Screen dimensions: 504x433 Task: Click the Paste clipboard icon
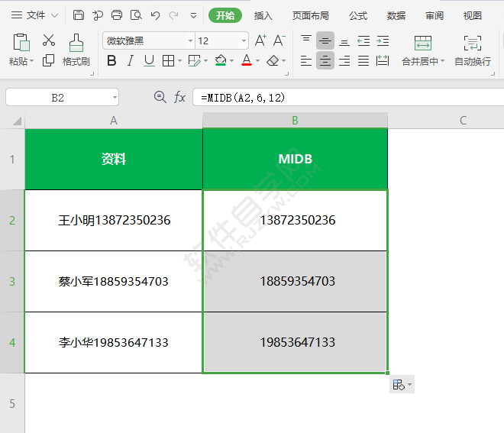click(x=21, y=43)
